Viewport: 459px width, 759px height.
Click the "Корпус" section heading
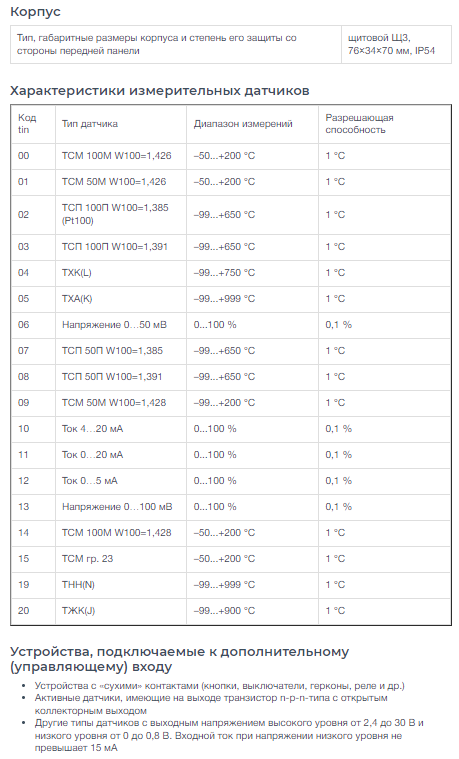(x=35, y=12)
